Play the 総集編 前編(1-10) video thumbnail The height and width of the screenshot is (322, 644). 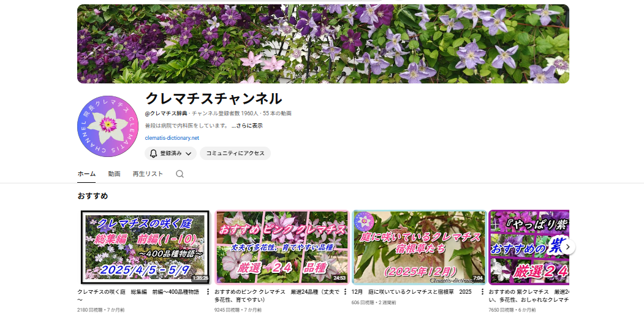click(145, 247)
